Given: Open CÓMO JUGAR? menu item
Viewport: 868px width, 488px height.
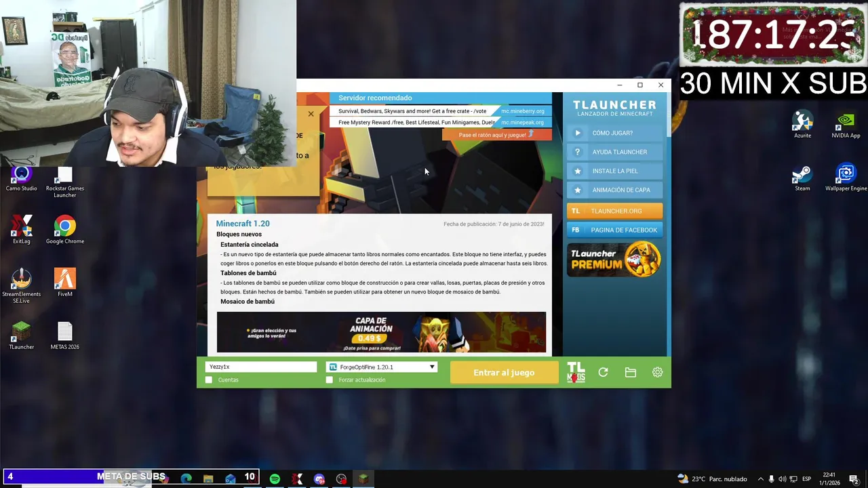Looking at the screenshot, I should point(614,133).
